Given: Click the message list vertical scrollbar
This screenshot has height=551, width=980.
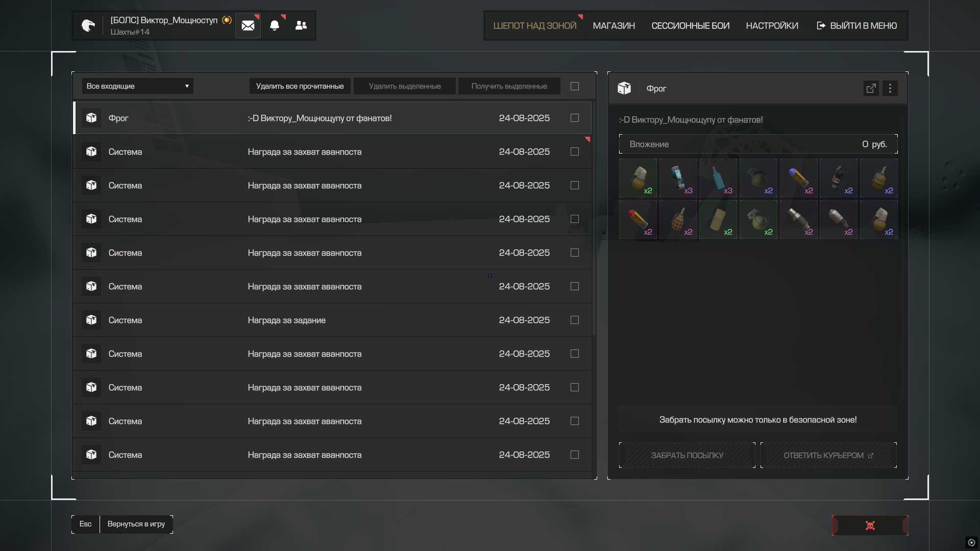Looking at the screenshot, I should point(594,219).
